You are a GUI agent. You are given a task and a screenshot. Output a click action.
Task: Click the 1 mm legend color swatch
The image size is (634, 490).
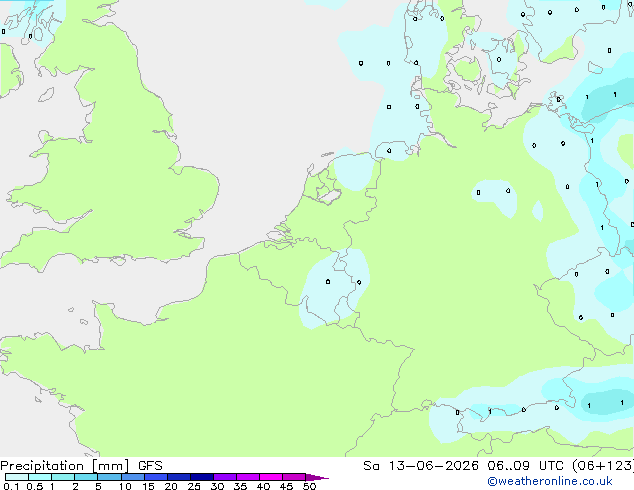63,477
